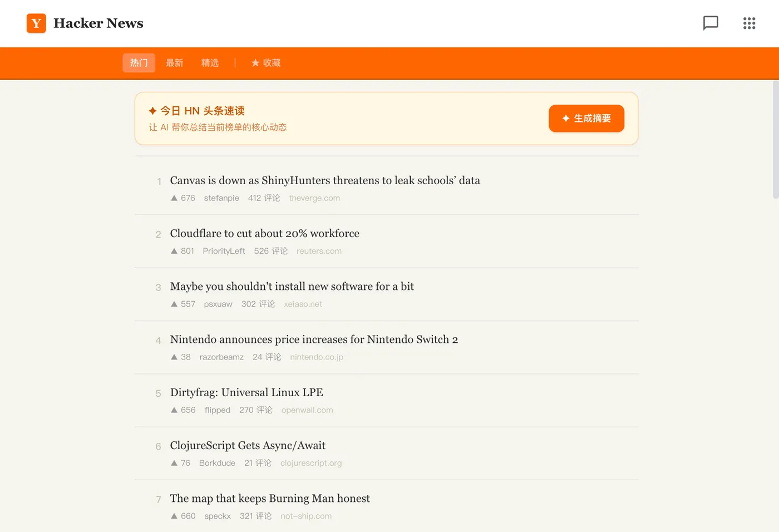Open the 302 评论 comments link
779x532 pixels.
[258, 304]
